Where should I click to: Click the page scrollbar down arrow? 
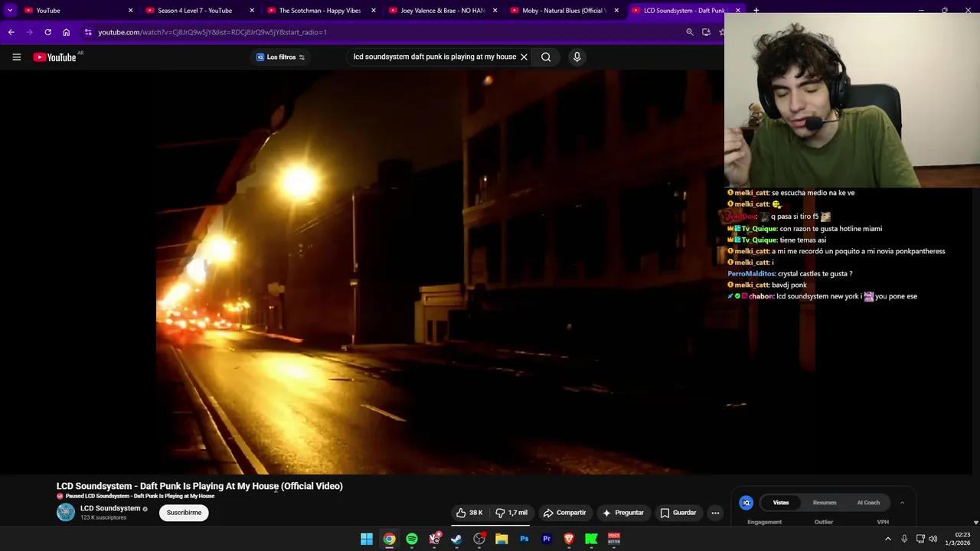tap(975, 522)
